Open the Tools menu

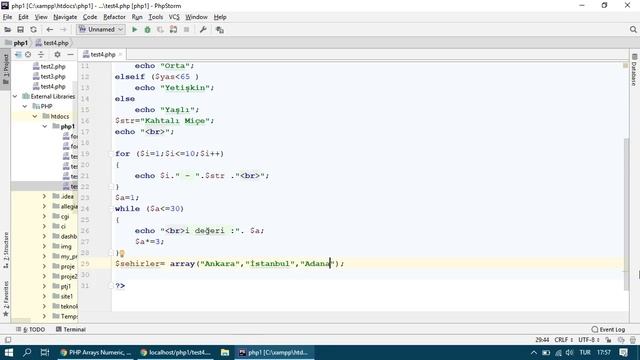(156, 17)
